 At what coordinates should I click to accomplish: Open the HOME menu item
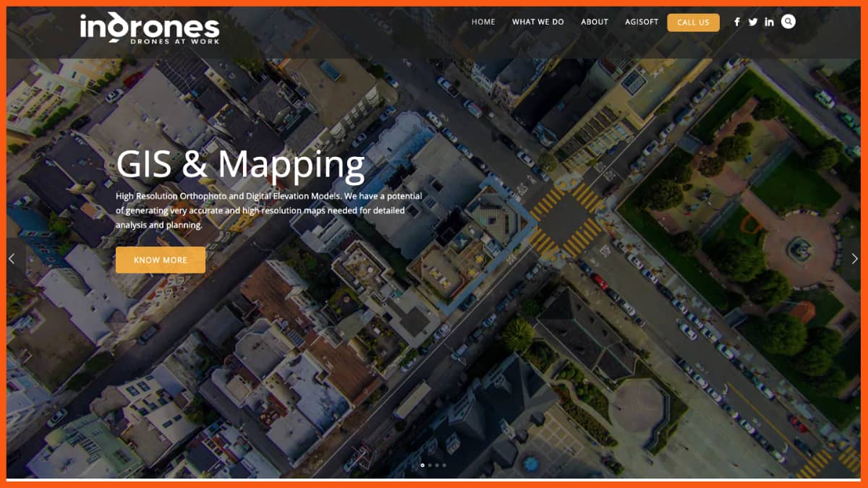483,22
